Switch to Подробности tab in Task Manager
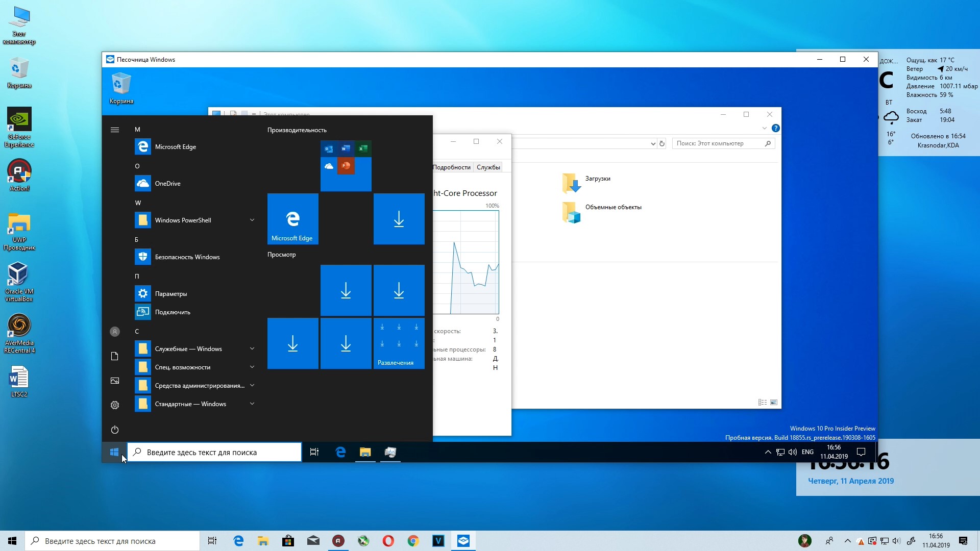Image resolution: width=980 pixels, height=551 pixels. [452, 167]
